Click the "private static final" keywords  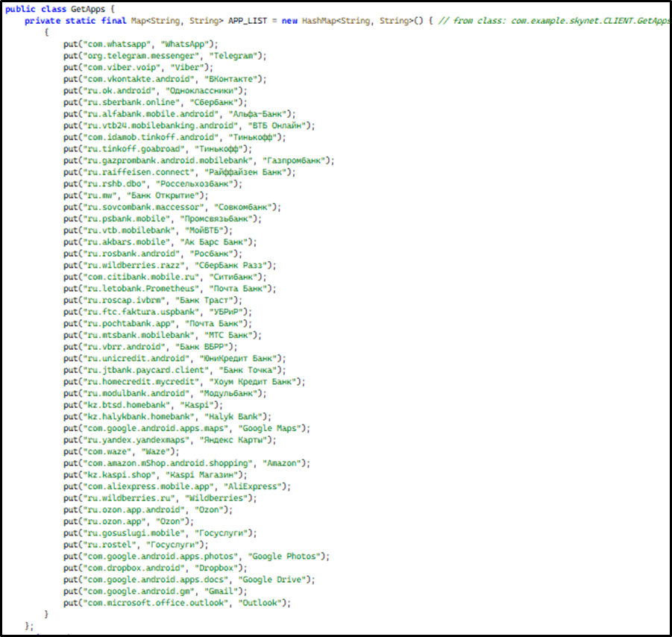[75, 21]
